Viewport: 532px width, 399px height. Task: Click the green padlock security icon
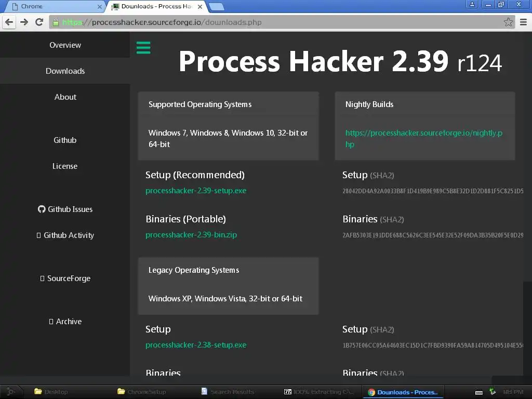56,22
